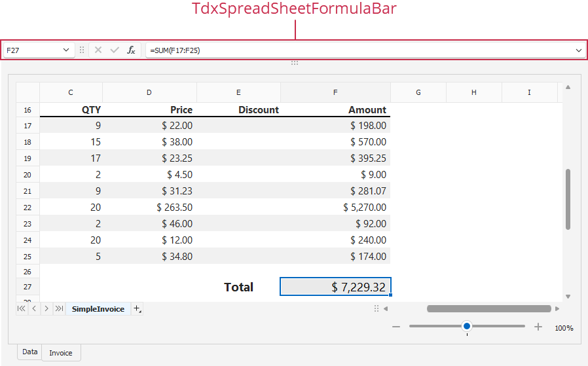Select column G header
The width and height of the screenshot is (588, 366).
[x=418, y=92]
